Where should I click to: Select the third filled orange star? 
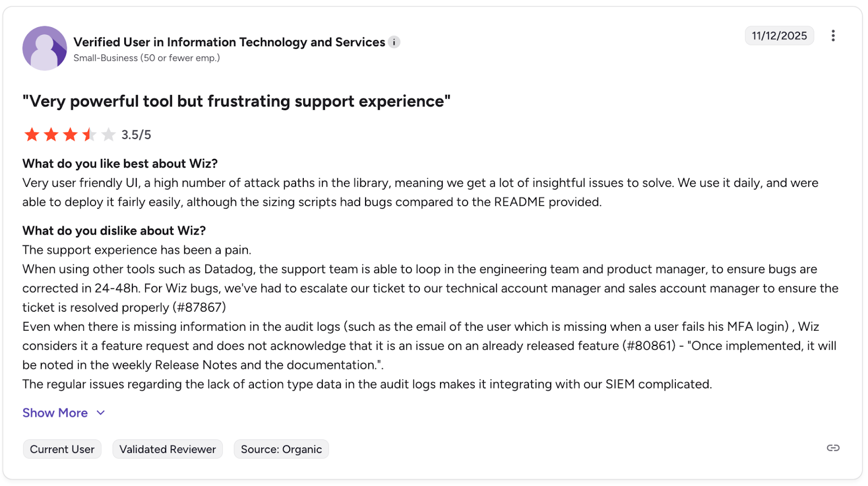pyautogui.click(x=70, y=134)
